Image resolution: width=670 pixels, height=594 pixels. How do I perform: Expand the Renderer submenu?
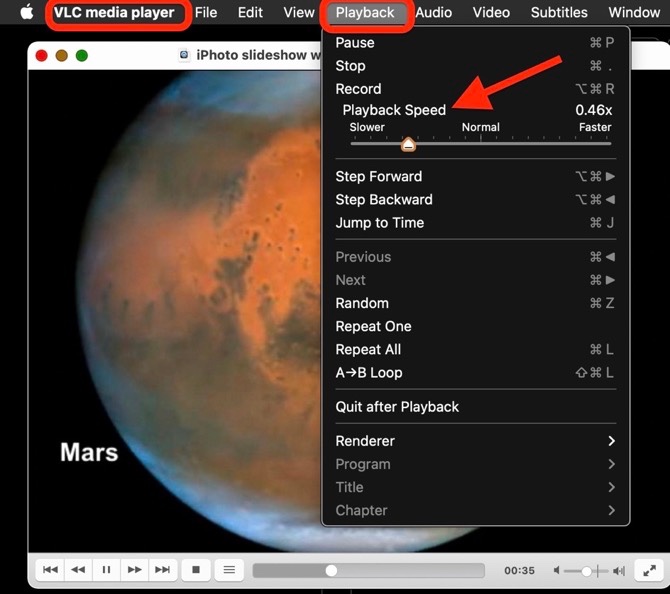pos(475,441)
